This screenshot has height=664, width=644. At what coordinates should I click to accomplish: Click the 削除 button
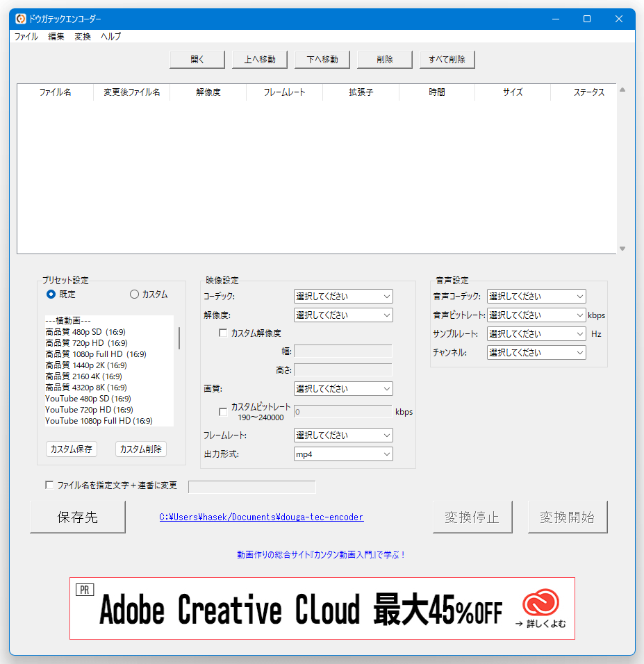(385, 60)
